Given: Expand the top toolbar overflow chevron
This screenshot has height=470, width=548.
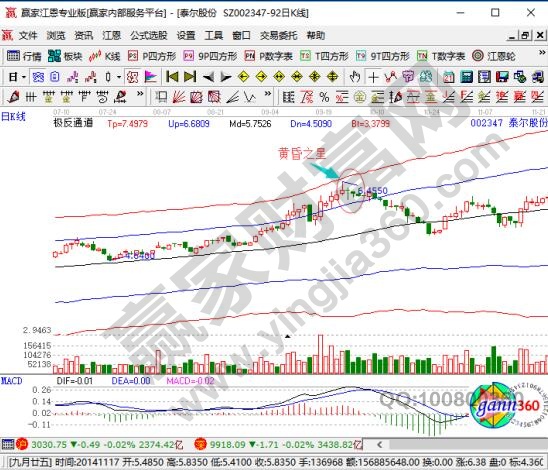Looking at the screenshot, I should pyautogui.click(x=542, y=53).
